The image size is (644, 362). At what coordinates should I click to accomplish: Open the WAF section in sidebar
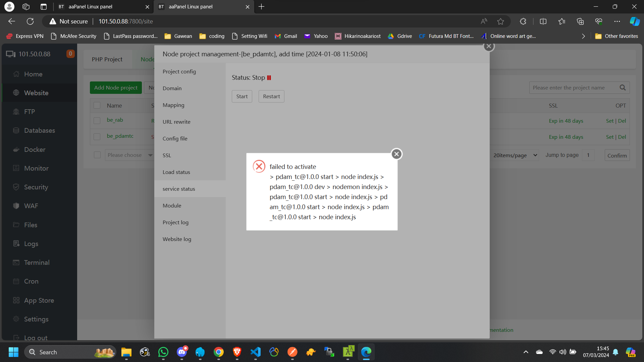pyautogui.click(x=31, y=205)
